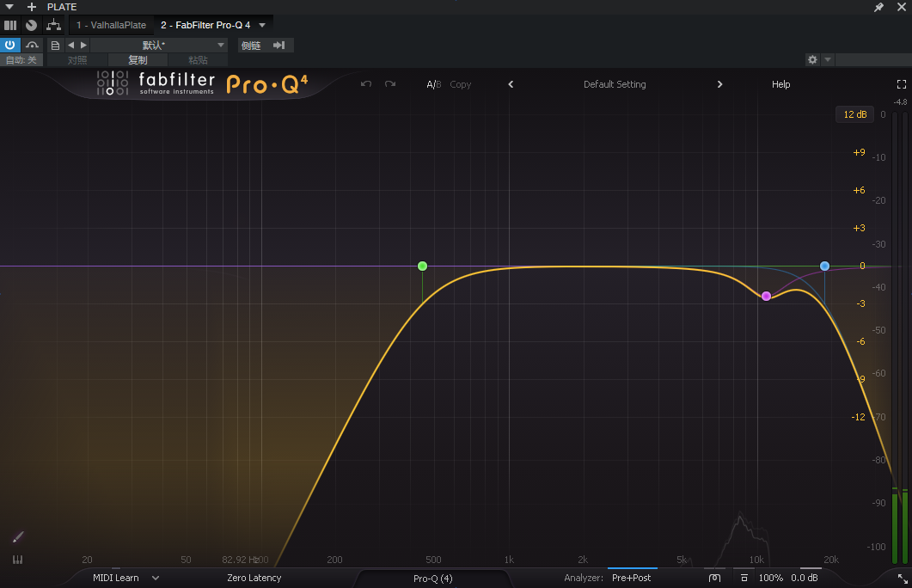Open the channel editor bars icon
The width and height of the screenshot is (912, 588).
click(10, 25)
